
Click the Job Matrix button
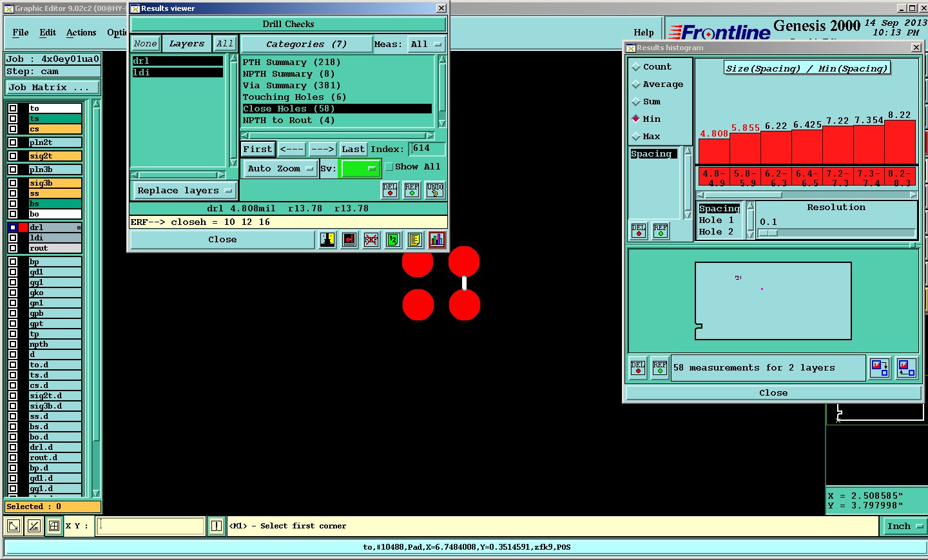tap(53, 88)
